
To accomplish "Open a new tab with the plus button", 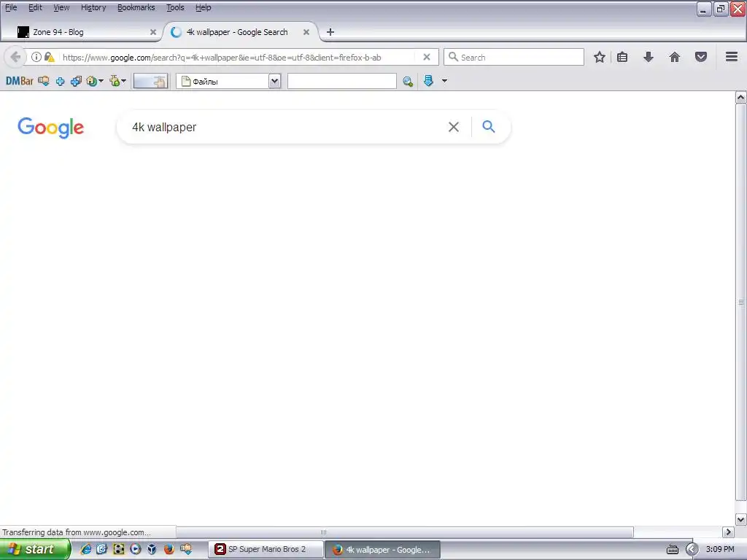I will [x=330, y=32].
